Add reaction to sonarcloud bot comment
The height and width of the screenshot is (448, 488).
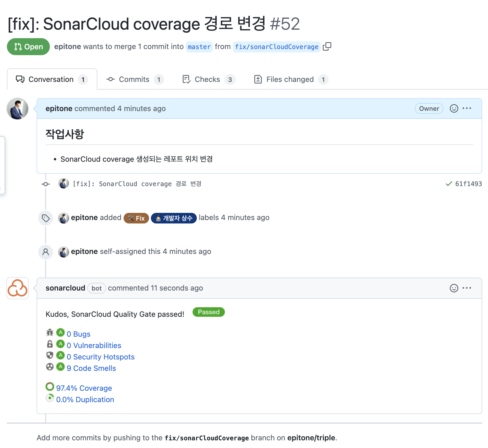[454, 288]
